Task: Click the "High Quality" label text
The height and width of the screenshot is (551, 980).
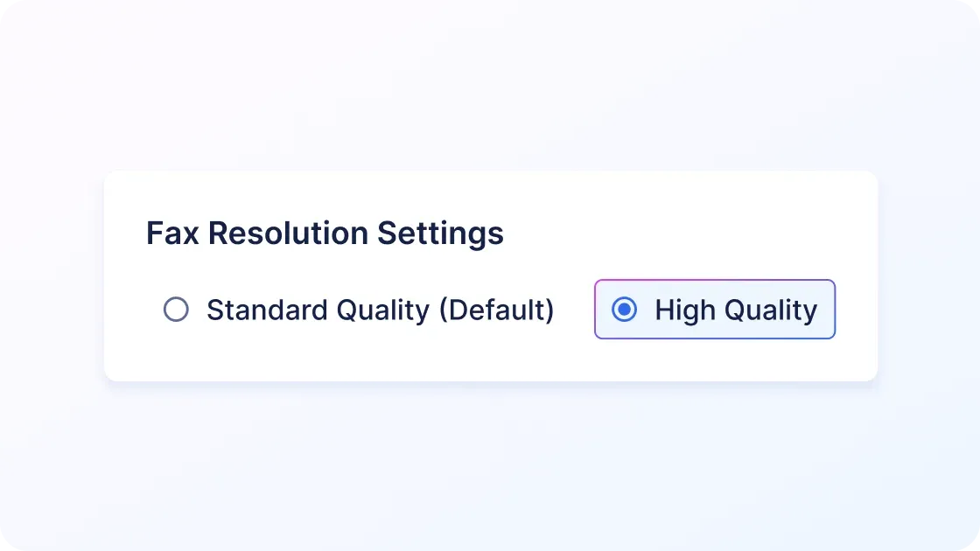Action: click(x=735, y=310)
